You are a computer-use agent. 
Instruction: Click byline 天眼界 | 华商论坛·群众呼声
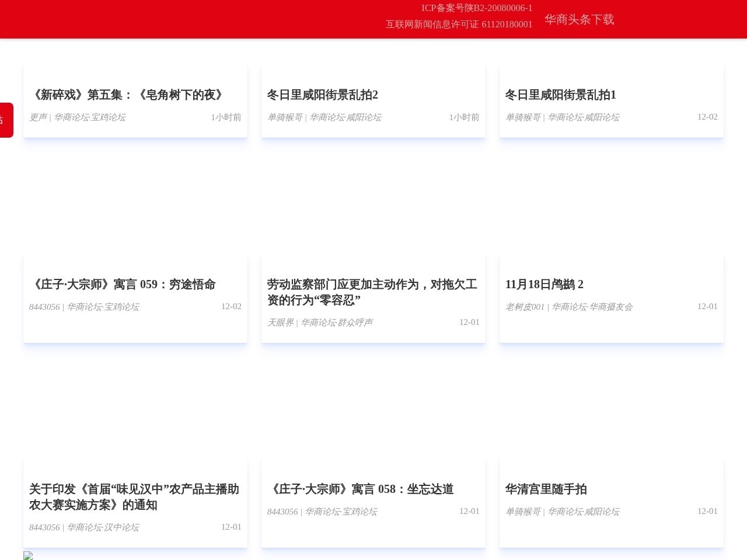coord(320,323)
